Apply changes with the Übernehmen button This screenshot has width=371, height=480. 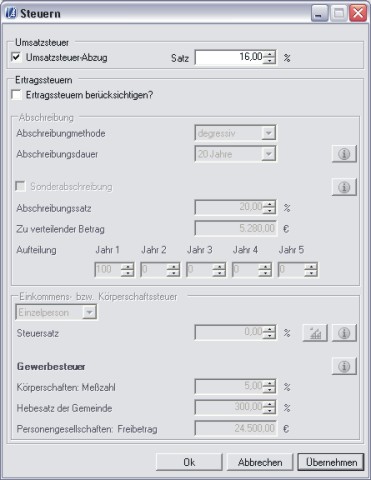tap(331, 462)
